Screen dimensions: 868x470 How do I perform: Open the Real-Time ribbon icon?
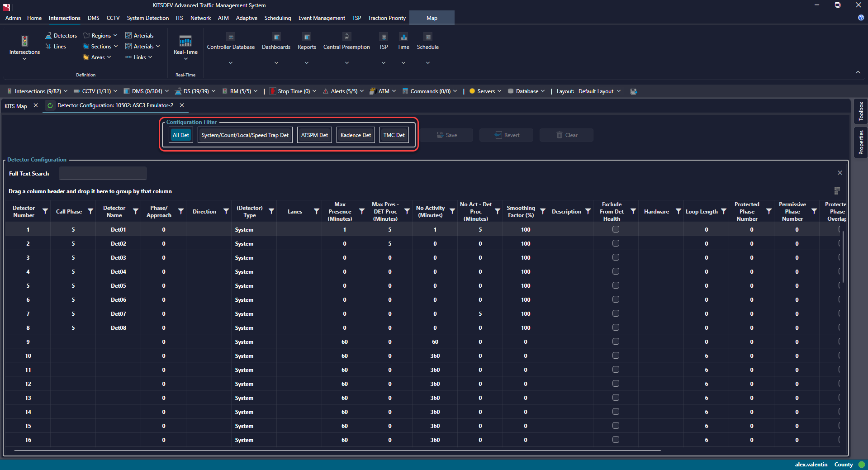pyautogui.click(x=185, y=42)
